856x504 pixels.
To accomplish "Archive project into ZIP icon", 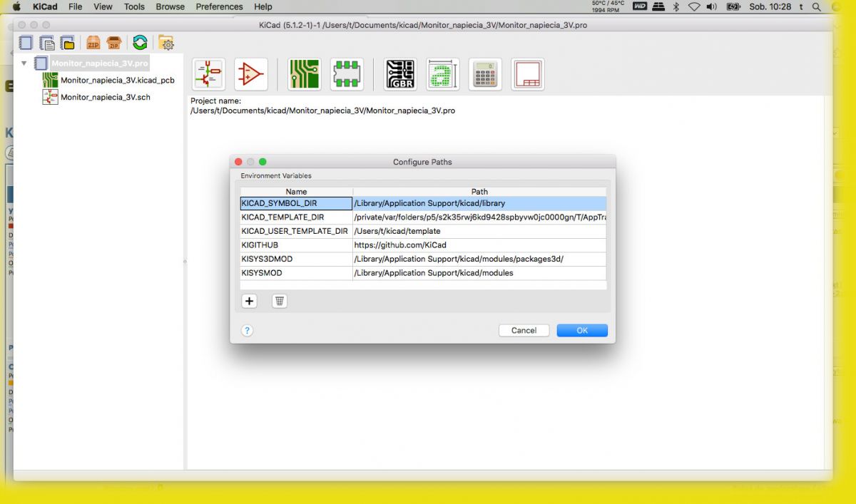I will [x=93, y=43].
